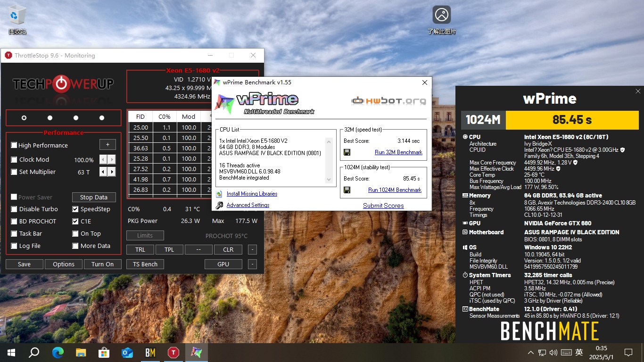This screenshot has height=362, width=644.
Task: Decrease Set Multiplier with left arrow
Action: tap(103, 172)
